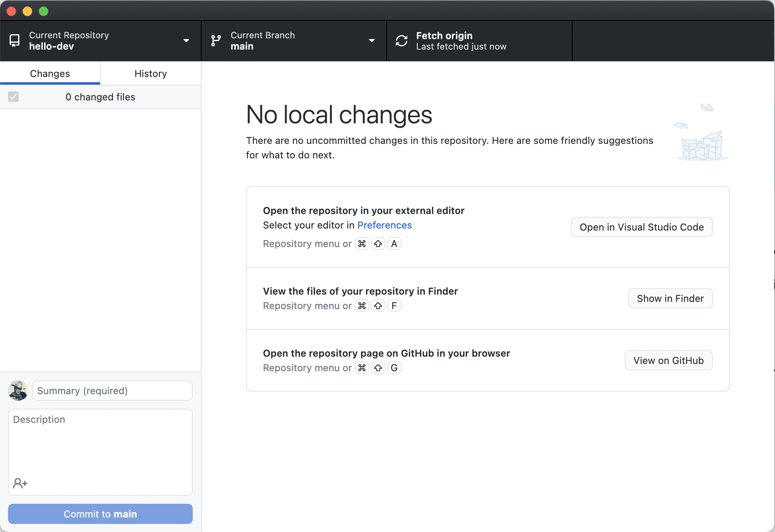Expand the Current Branch dropdown arrow
This screenshot has height=532, width=775.
[372, 41]
